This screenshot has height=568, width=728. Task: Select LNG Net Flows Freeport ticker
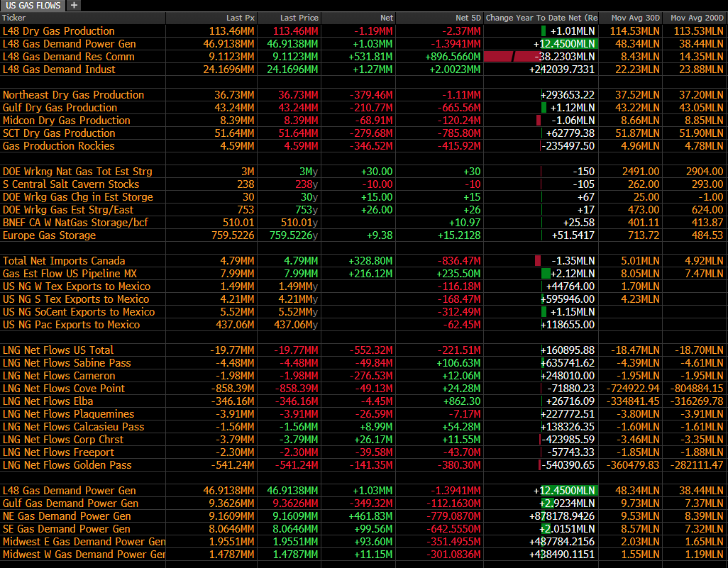coord(58,452)
